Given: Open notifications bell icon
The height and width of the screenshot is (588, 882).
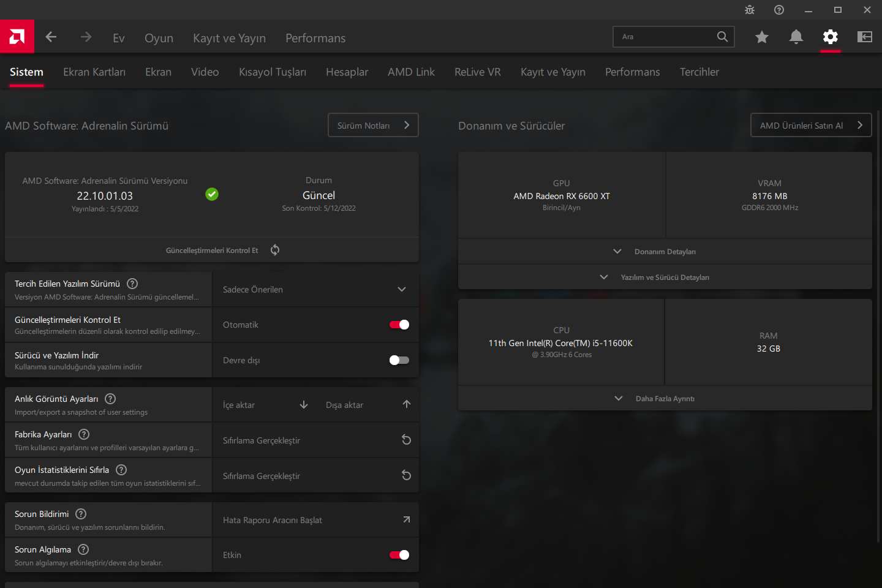Looking at the screenshot, I should tap(796, 37).
